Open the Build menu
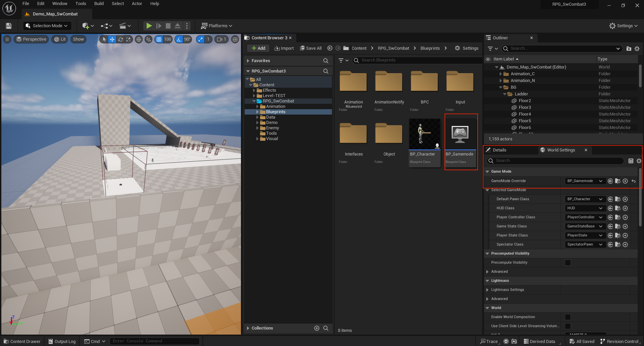Screen dimensions: 644x346 [99, 4]
